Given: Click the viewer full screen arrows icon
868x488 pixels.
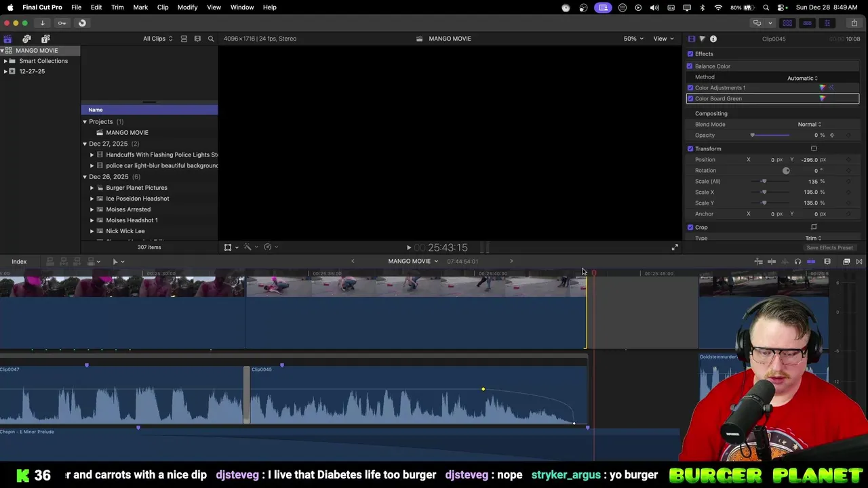Looking at the screenshot, I should tap(675, 247).
